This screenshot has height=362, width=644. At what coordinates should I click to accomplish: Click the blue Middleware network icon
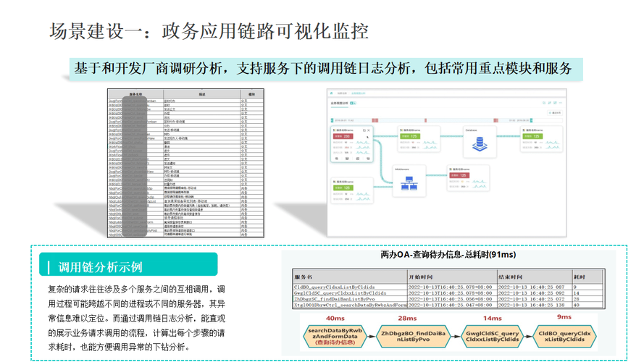click(409, 183)
